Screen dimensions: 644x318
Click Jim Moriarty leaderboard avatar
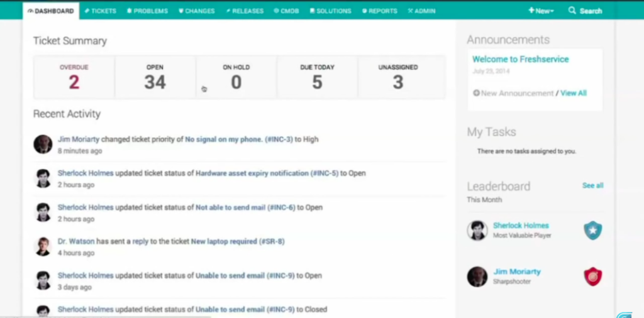click(x=477, y=277)
